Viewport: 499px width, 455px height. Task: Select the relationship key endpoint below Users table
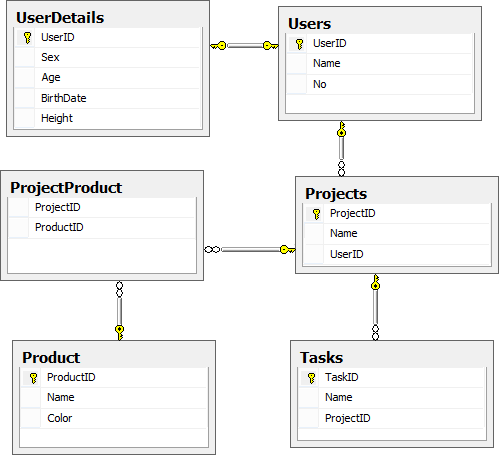coord(341,129)
